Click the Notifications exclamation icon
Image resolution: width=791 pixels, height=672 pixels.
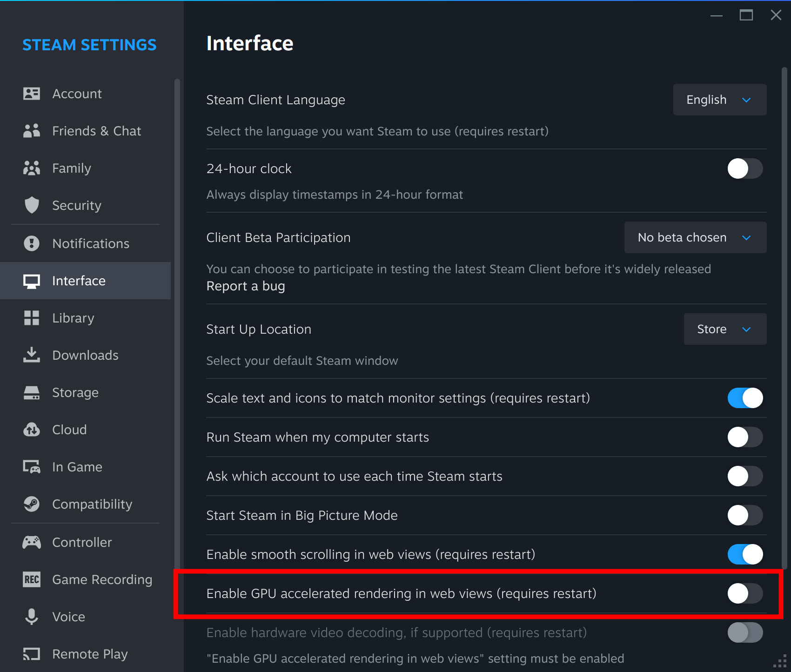point(32,243)
